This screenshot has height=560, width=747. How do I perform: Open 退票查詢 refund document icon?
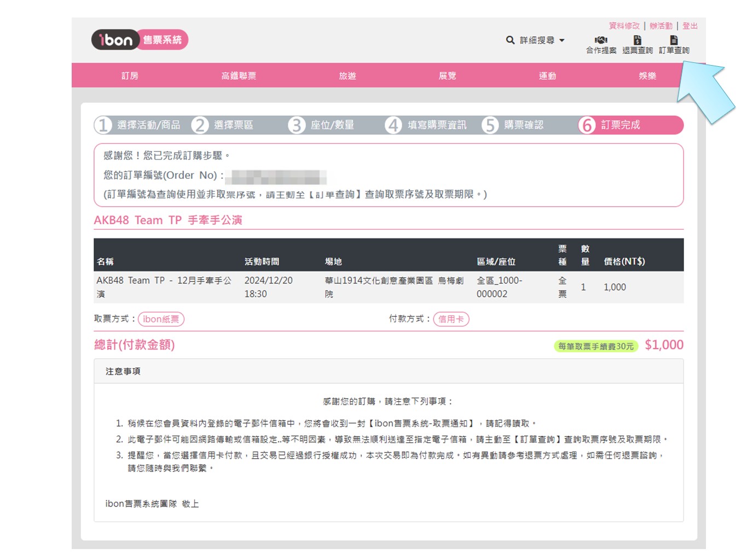pos(637,40)
